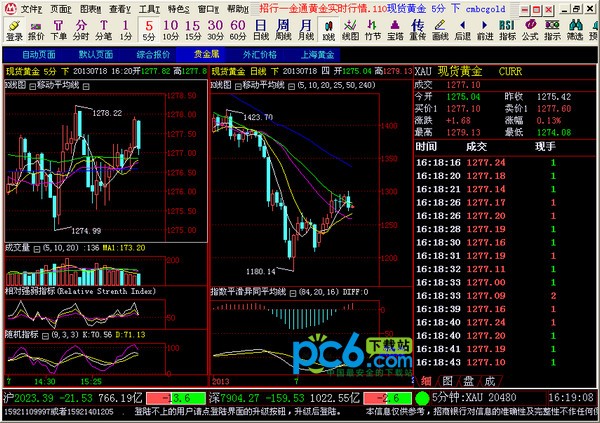Switch to the 自动页面 tab
The width and height of the screenshot is (600, 423).
(39, 55)
